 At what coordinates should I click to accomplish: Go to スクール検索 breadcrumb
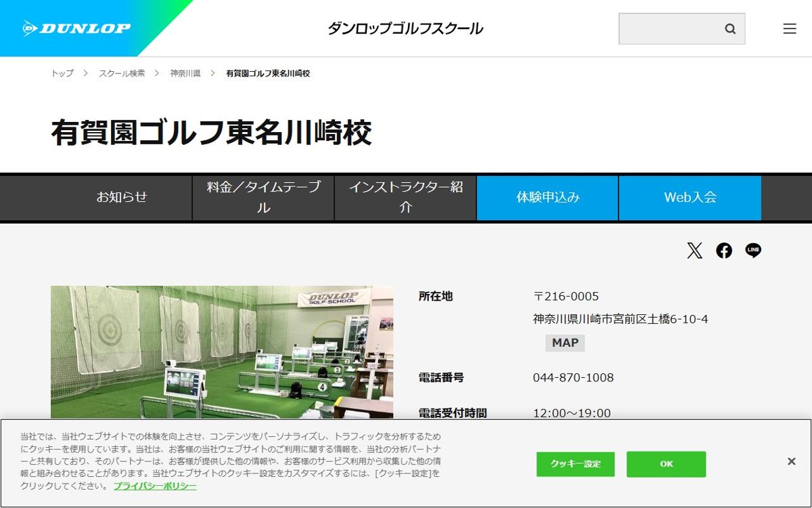(122, 73)
